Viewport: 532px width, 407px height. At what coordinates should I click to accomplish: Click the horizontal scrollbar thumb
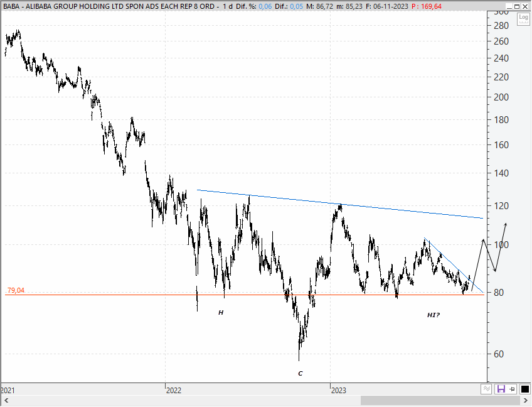coord(440,401)
